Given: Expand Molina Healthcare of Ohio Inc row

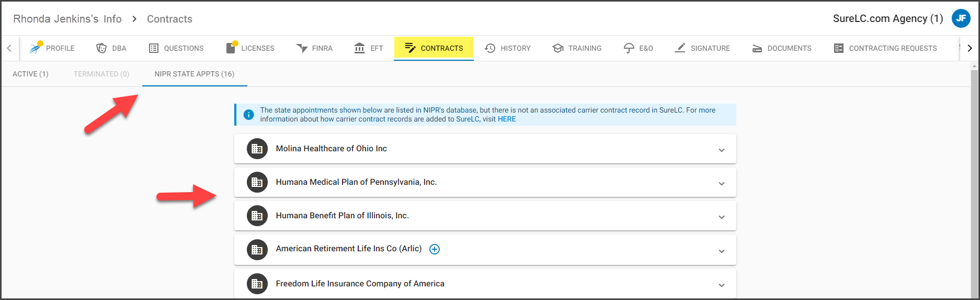Looking at the screenshot, I should [722, 150].
